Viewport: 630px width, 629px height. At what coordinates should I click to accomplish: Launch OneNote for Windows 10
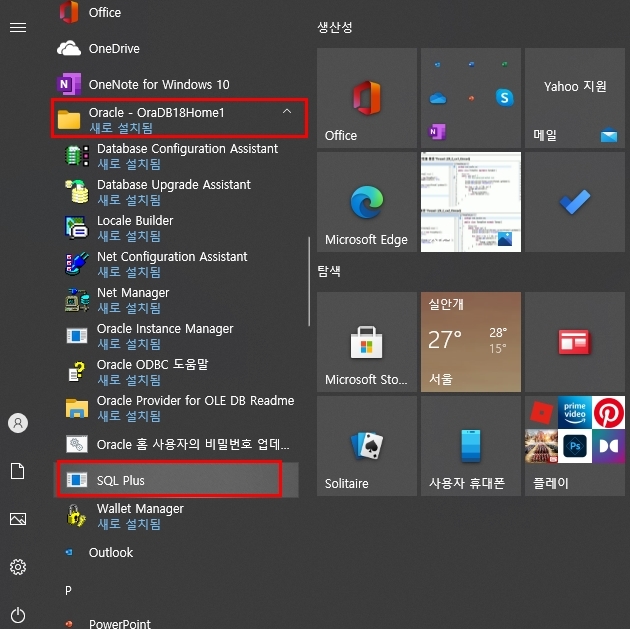point(176,84)
